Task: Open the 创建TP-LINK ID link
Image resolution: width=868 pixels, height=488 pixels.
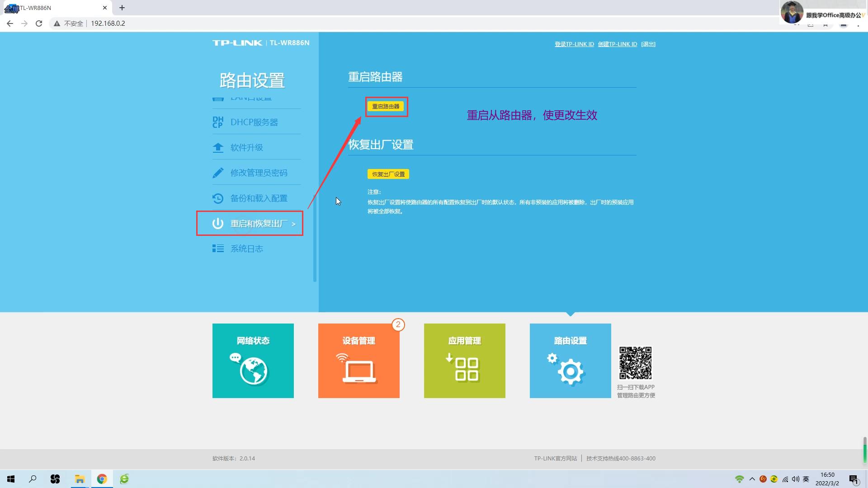Action: (618, 44)
